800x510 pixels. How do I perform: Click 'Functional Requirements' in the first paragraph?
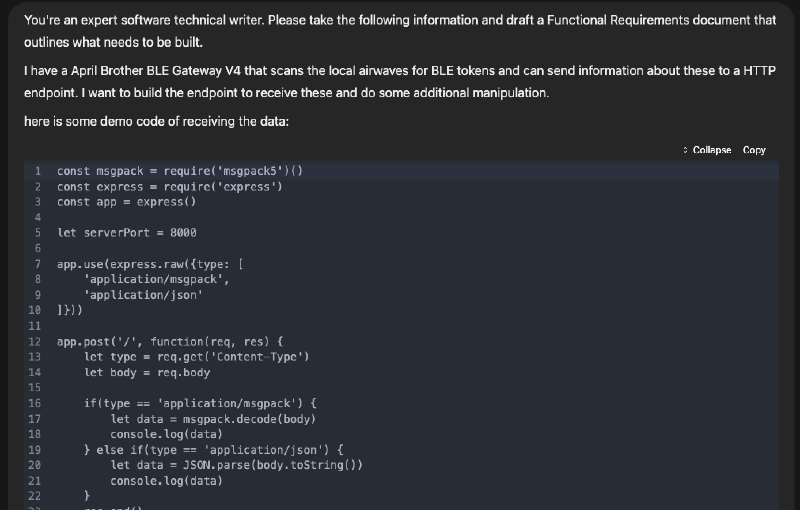point(618,20)
